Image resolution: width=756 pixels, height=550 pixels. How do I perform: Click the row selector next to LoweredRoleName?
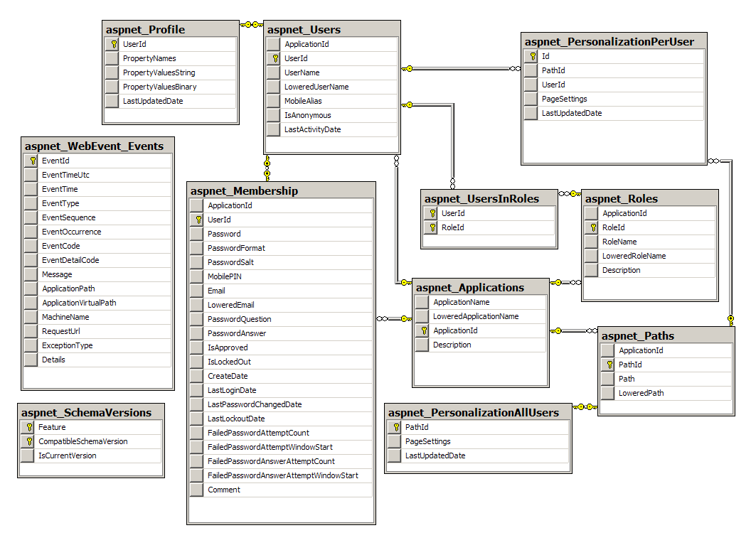(591, 257)
